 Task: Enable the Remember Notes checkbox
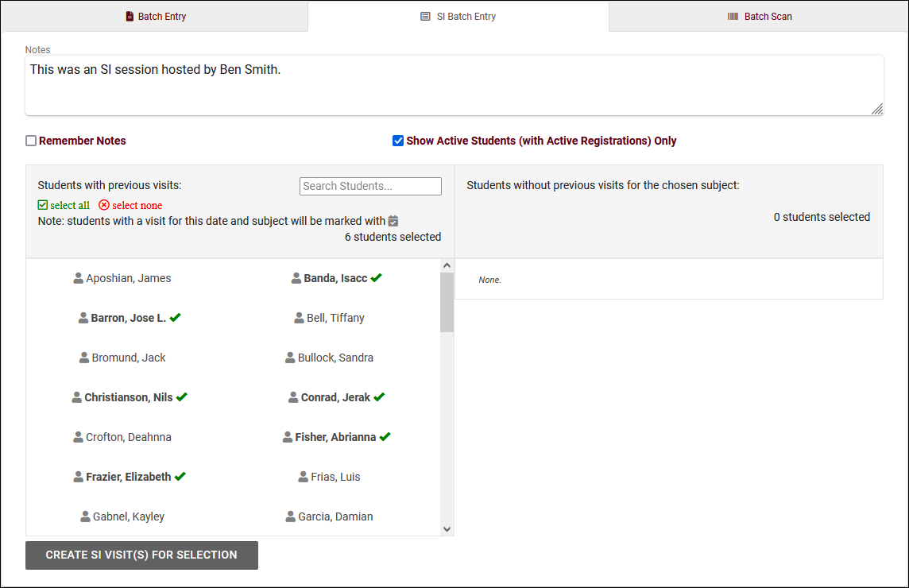[x=31, y=141]
